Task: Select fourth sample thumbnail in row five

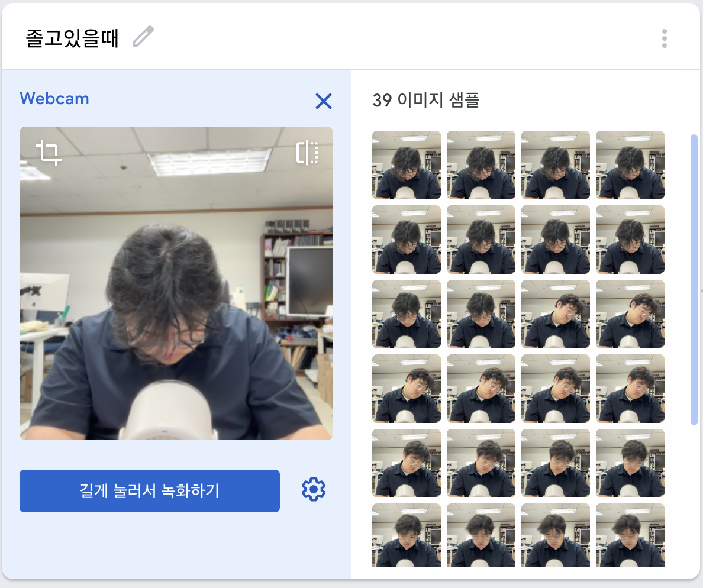Action: pyautogui.click(x=630, y=463)
